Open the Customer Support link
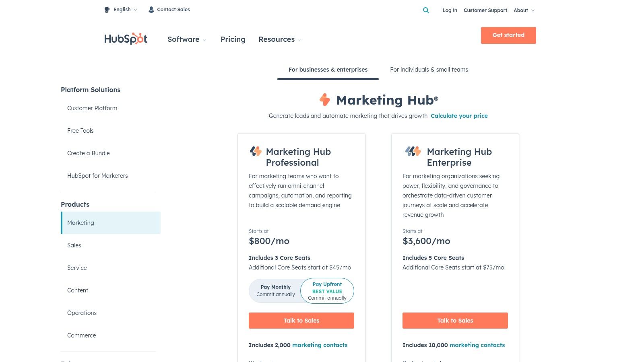644x362 pixels. (x=485, y=10)
